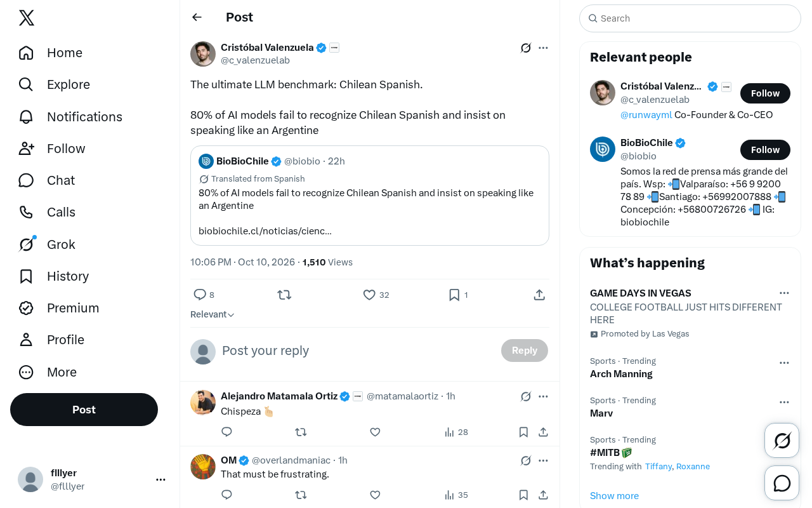Open the X logo home link
Image resolution: width=812 pixels, height=508 pixels.
coord(27,18)
